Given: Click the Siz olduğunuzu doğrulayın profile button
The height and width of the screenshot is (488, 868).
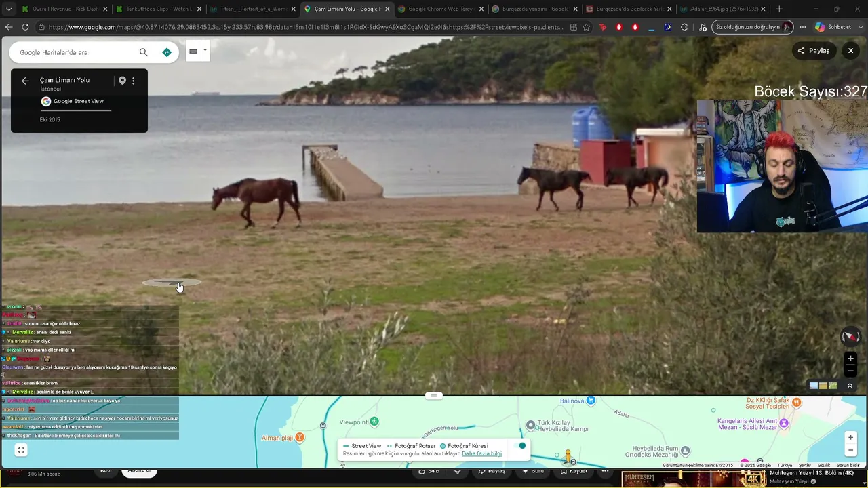Looking at the screenshot, I should point(753,27).
